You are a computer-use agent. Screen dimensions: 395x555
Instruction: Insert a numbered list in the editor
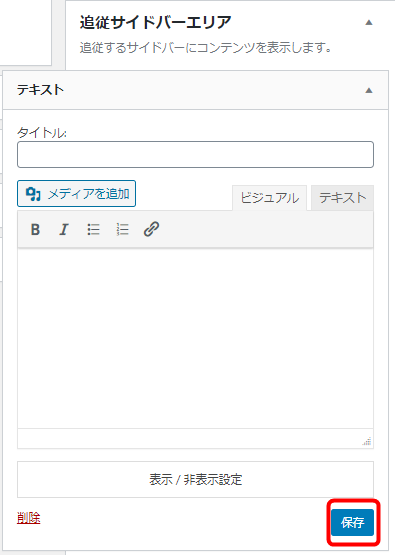coord(122,229)
